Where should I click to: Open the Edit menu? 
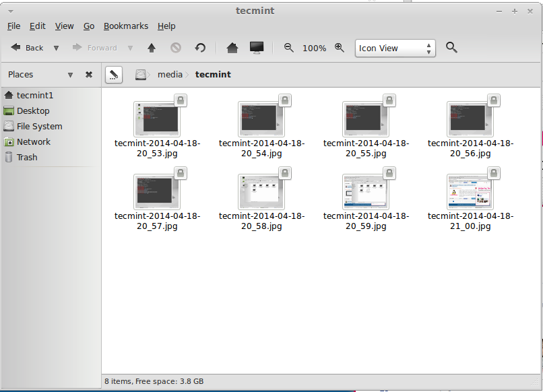(38, 26)
